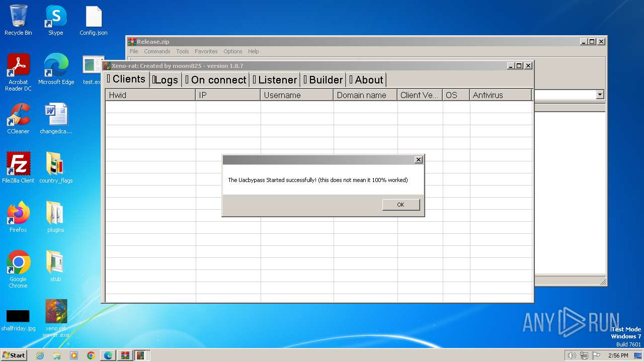This screenshot has height=362, width=644.
Task: Open Edge from the taskbar
Action: (108, 355)
